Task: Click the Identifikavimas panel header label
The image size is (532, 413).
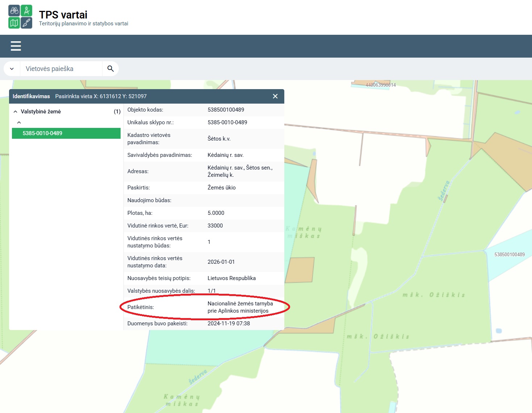Action: 31,96
